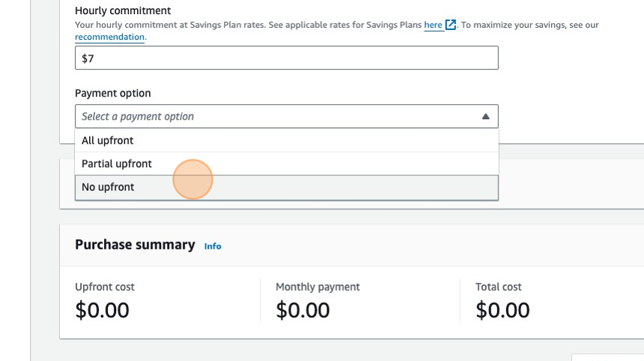Open the Info link beside Purchase summary

coord(213,246)
